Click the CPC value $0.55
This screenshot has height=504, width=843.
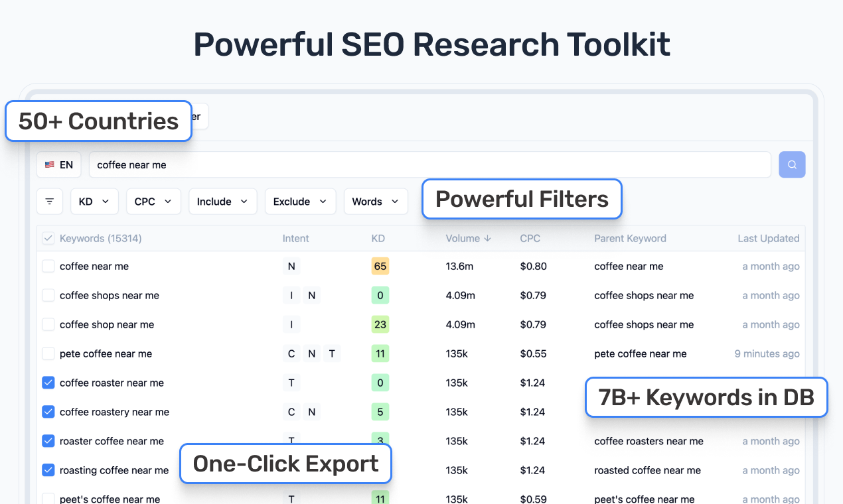533,353
